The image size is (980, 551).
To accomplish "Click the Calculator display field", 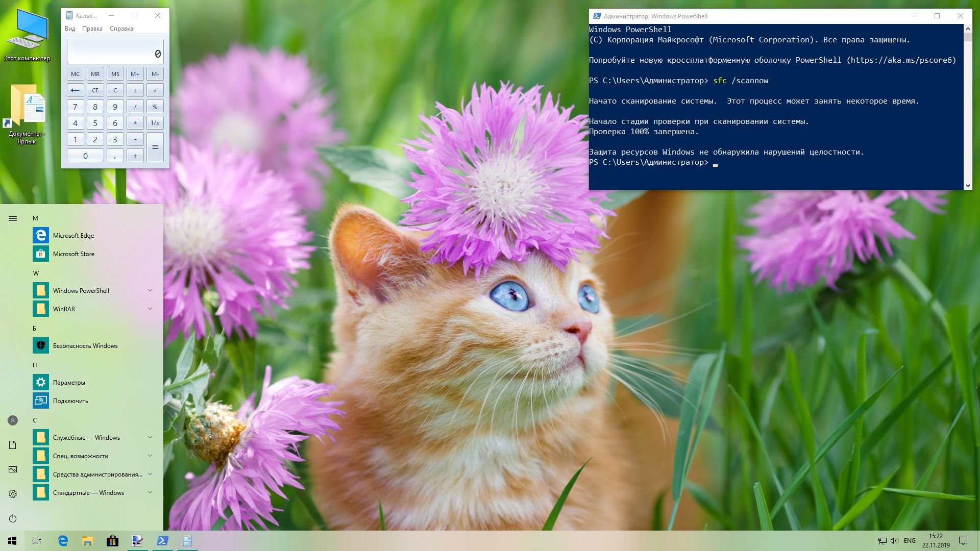I will (115, 52).
